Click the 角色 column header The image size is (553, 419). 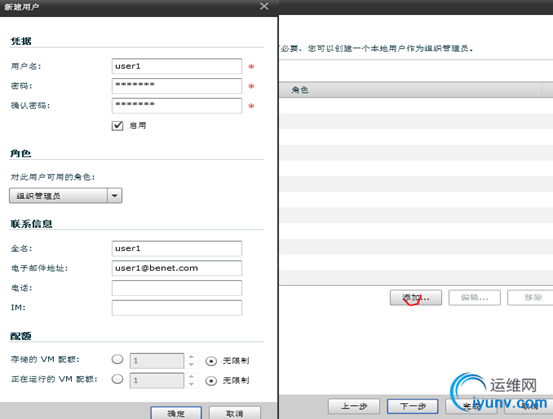pos(411,90)
